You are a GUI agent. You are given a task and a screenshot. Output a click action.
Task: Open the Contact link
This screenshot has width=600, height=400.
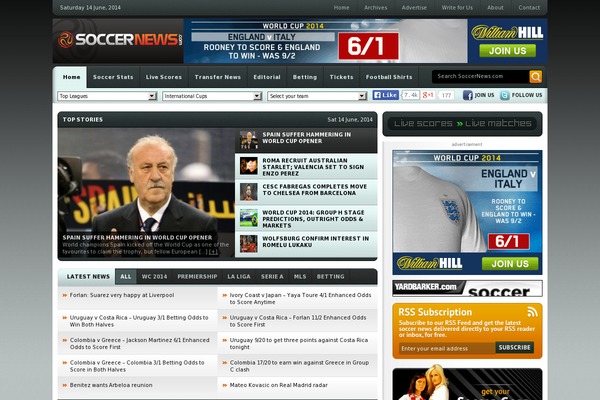(529, 7)
